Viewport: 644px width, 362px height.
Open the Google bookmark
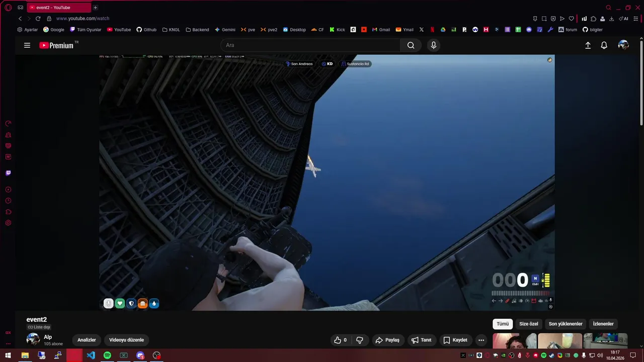(53, 30)
